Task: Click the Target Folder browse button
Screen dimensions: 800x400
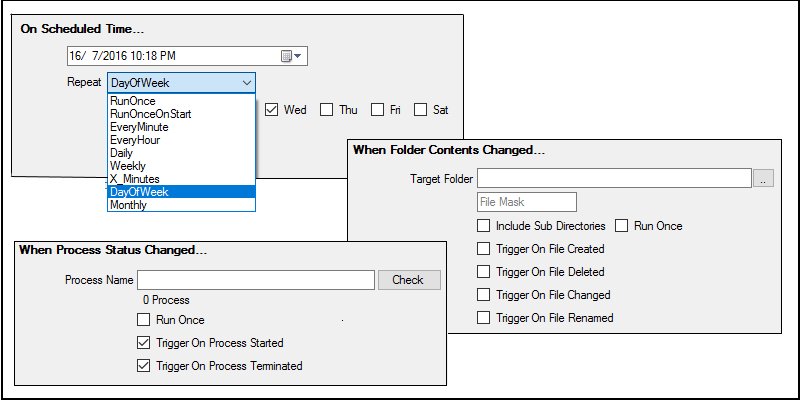Action: point(763,179)
